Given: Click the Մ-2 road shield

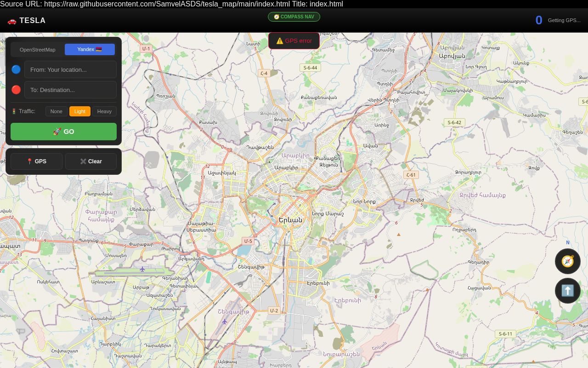Looking at the screenshot, I should click(x=274, y=310).
